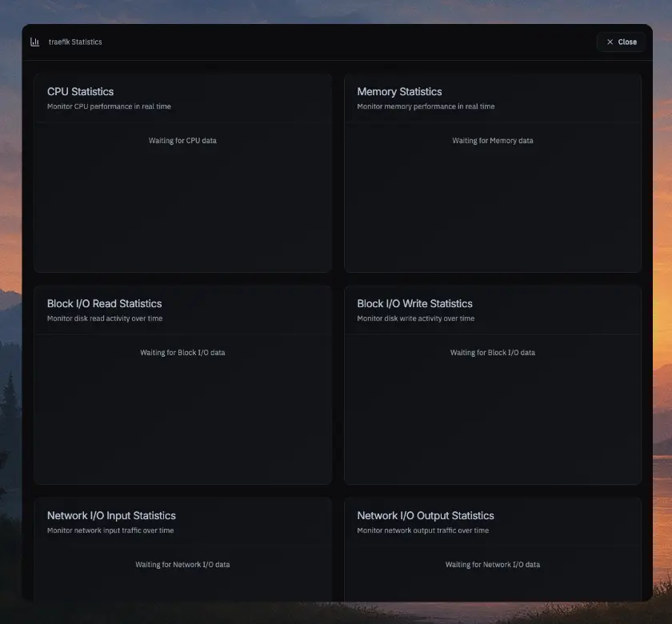Click 'Monitor CPU performance in real time' subtitle
Screen dimensions: 672x624
point(109,106)
